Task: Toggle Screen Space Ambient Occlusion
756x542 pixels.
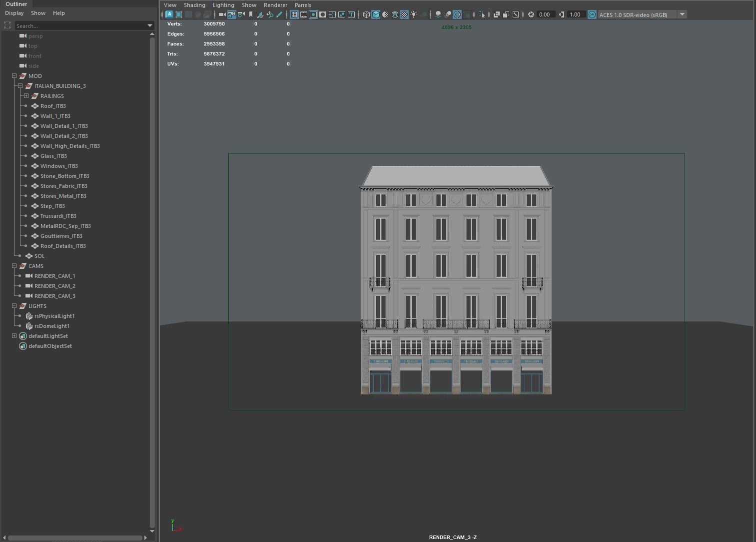Action: click(x=438, y=14)
